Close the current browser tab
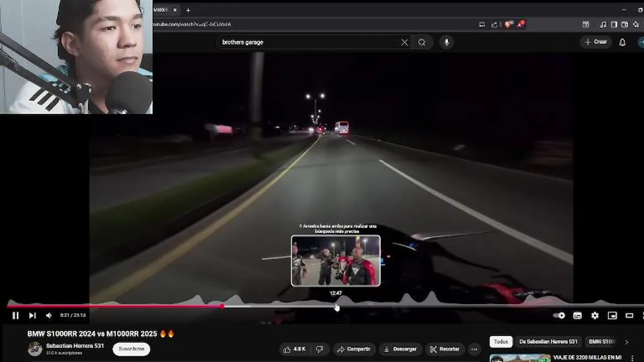 tap(175, 10)
